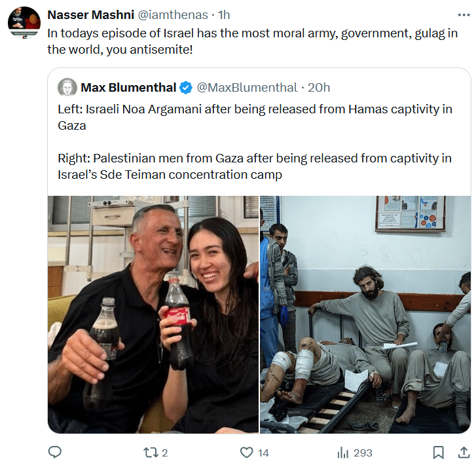Open the three-dot more options menu
This screenshot has height=465, width=476.
pyautogui.click(x=464, y=15)
